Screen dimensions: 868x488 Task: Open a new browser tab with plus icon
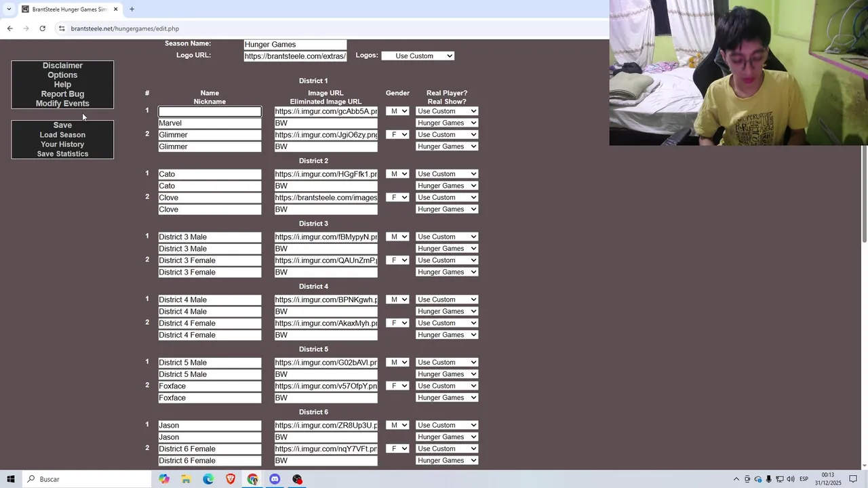click(x=132, y=9)
